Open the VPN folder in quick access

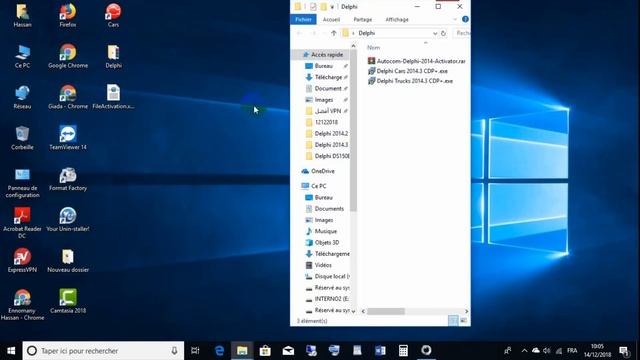[x=328, y=111]
